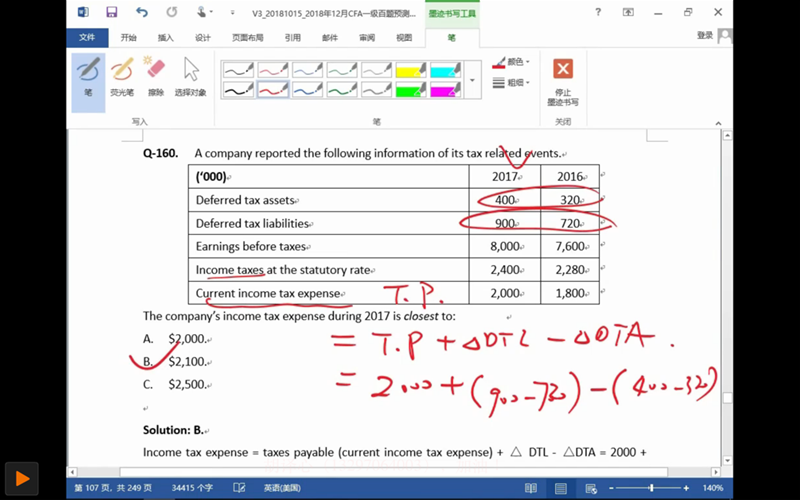800x500 pixels.
Task: Pick the thin gray pen in top row
Action: point(377,69)
